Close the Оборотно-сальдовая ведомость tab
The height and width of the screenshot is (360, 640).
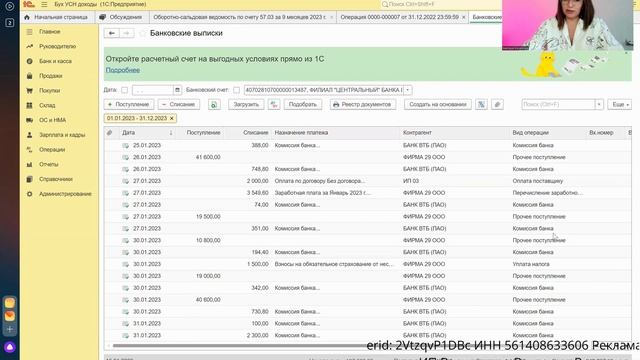331,17
